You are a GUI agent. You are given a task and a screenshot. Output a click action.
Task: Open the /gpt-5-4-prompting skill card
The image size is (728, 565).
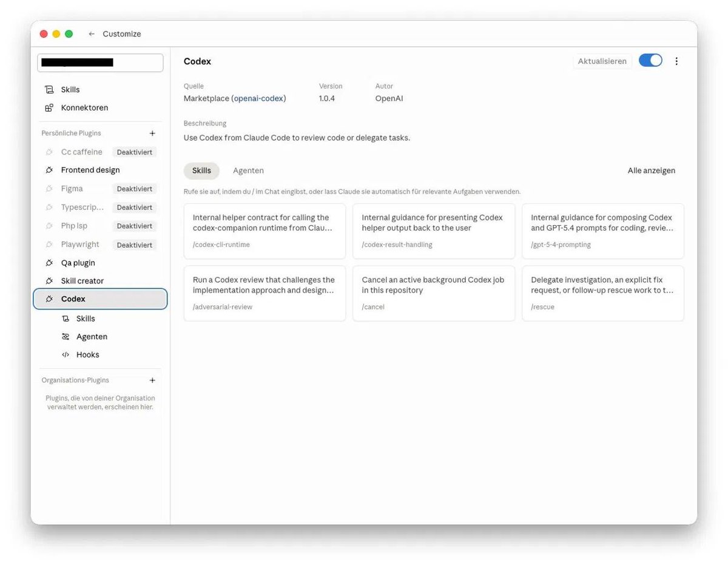pos(603,231)
